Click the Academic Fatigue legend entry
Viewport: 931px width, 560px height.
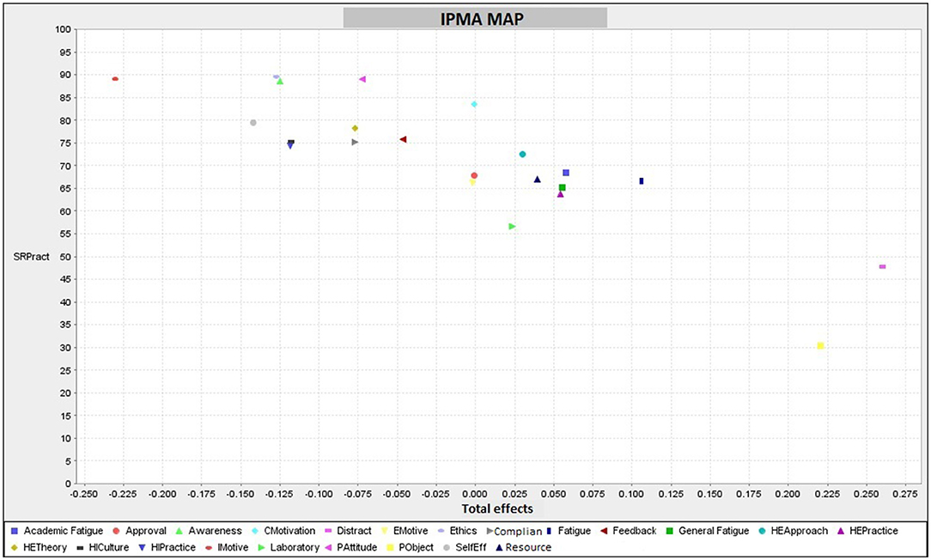click(x=57, y=531)
